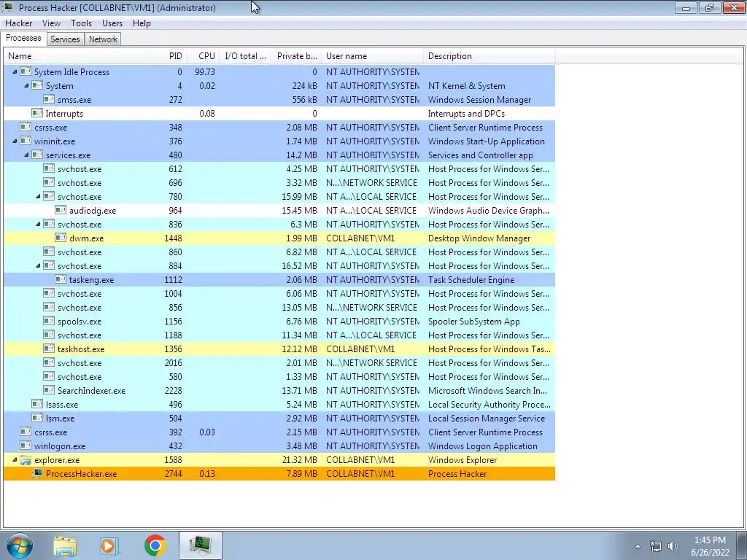The height and width of the screenshot is (560, 747).
Task: Collapse the explorer.exe tree node
Action: pos(15,459)
